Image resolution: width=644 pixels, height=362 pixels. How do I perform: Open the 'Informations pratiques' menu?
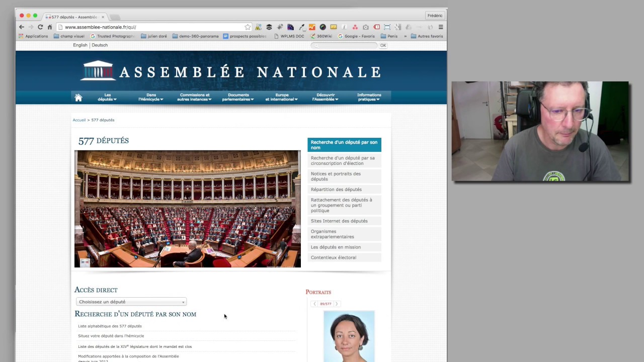click(369, 97)
